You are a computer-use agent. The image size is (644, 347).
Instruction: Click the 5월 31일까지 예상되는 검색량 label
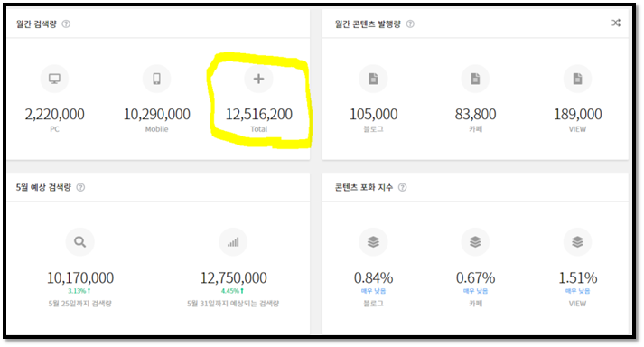coord(233,304)
